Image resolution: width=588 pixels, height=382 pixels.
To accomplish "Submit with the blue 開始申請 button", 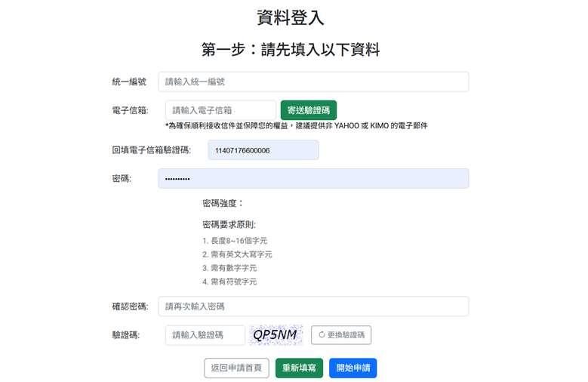I will (352, 368).
